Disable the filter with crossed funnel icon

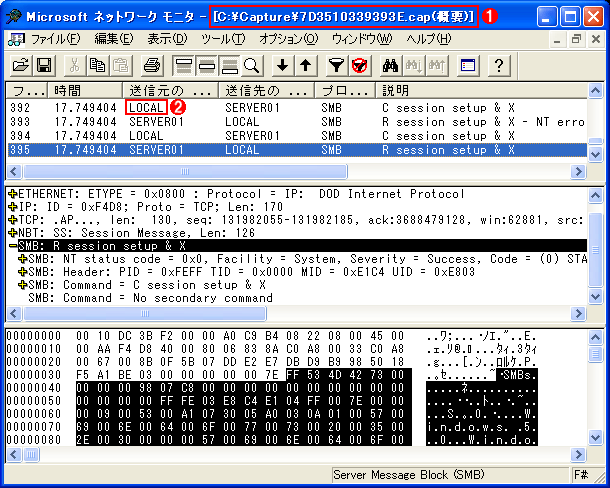coord(359,65)
